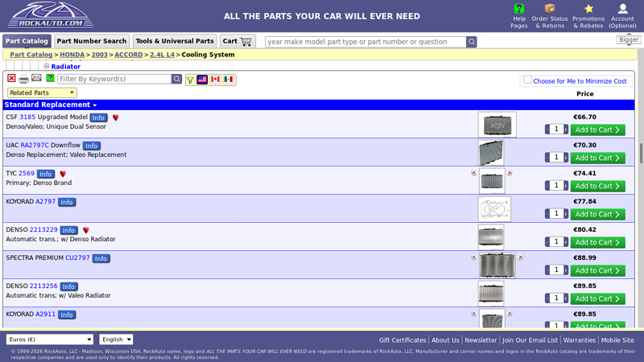644x362 pixels.
Task: Open Info for UAC RA2797C
Action: click(91, 146)
